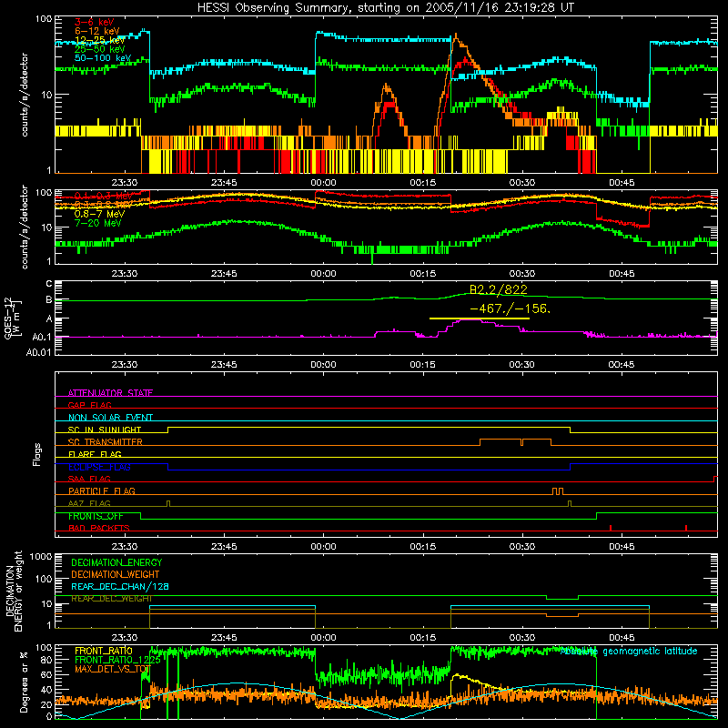Click the 7-20 MeV legend label
This screenshot has height=728, width=728.
pyautogui.click(x=98, y=223)
